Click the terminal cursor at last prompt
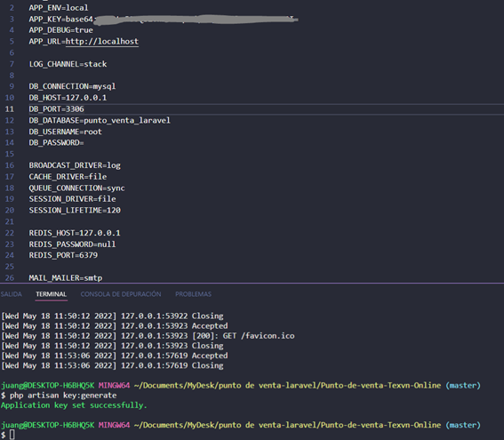The height and width of the screenshot is (440, 504). tap(12, 435)
